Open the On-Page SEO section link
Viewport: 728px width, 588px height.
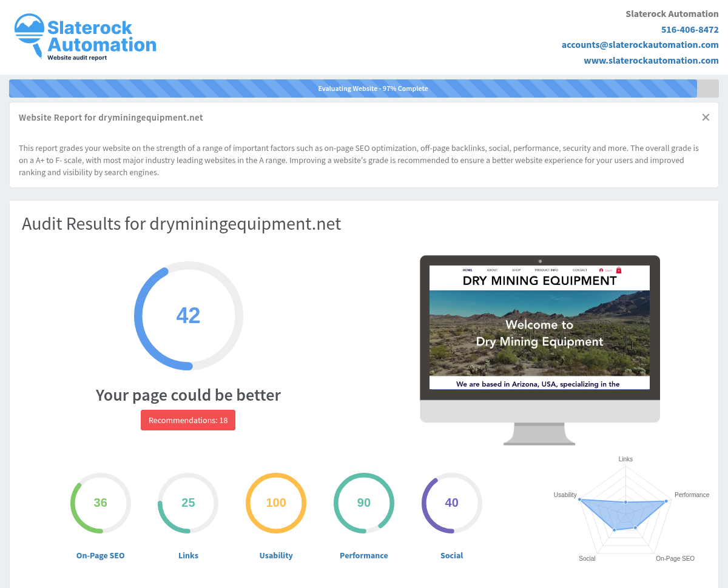tap(100, 555)
